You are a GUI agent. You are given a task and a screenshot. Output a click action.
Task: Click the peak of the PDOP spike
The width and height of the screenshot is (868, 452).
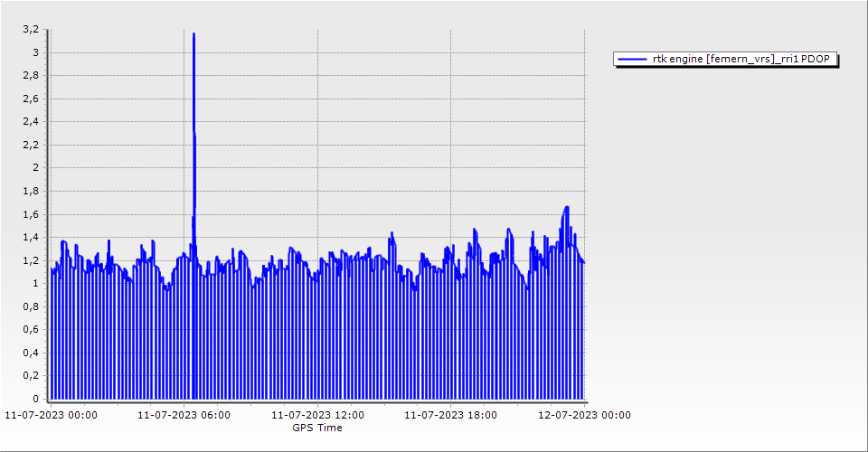pos(193,34)
